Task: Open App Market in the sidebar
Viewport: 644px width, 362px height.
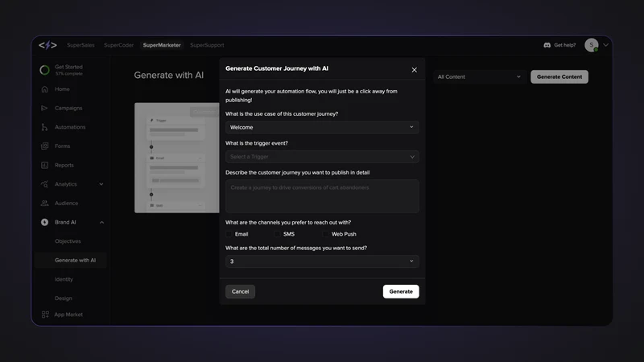Action: click(68, 315)
